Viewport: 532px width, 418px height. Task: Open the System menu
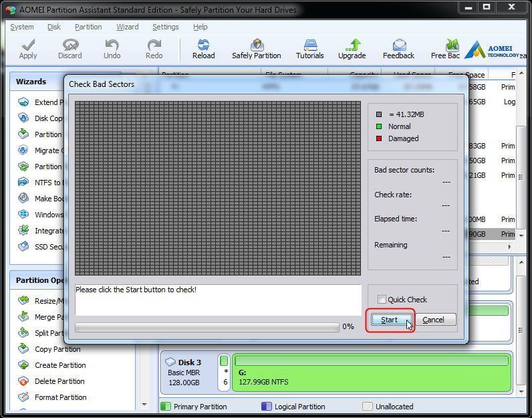pyautogui.click(x=22, y=27)
